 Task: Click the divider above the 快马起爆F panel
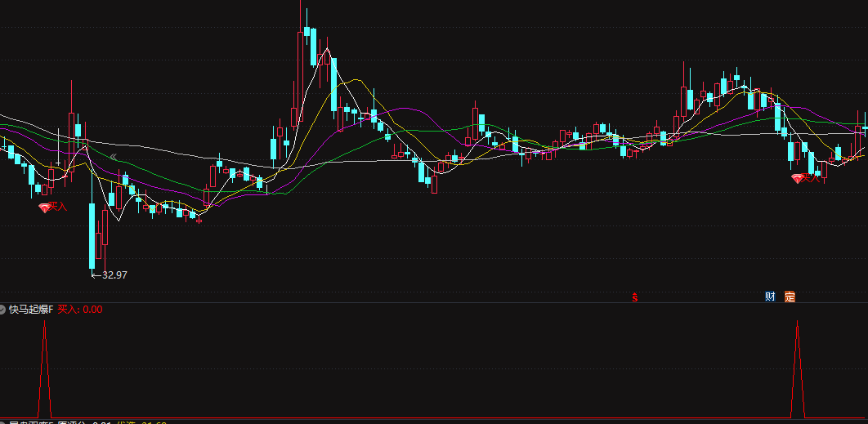click(x=434, y=302)
